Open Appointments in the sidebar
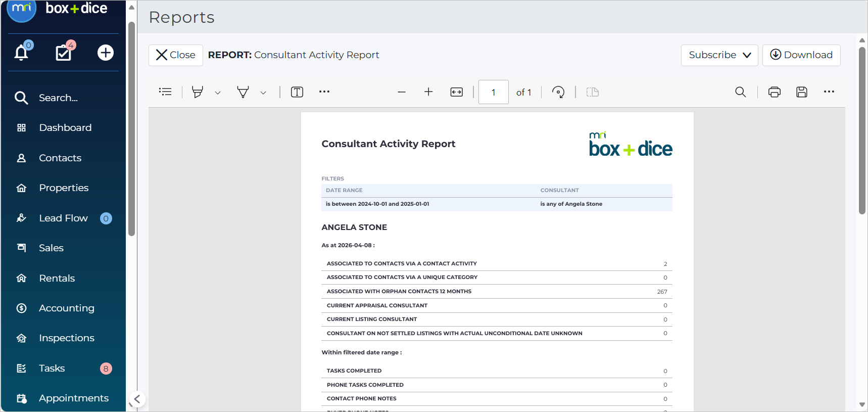The image size is (868, 412). [x=74, y=398]
